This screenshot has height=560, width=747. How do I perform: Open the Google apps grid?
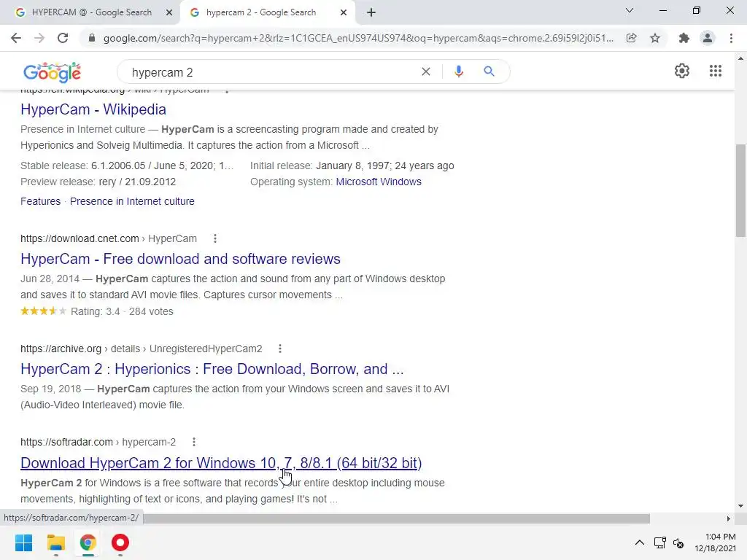[x=716, y=71]
